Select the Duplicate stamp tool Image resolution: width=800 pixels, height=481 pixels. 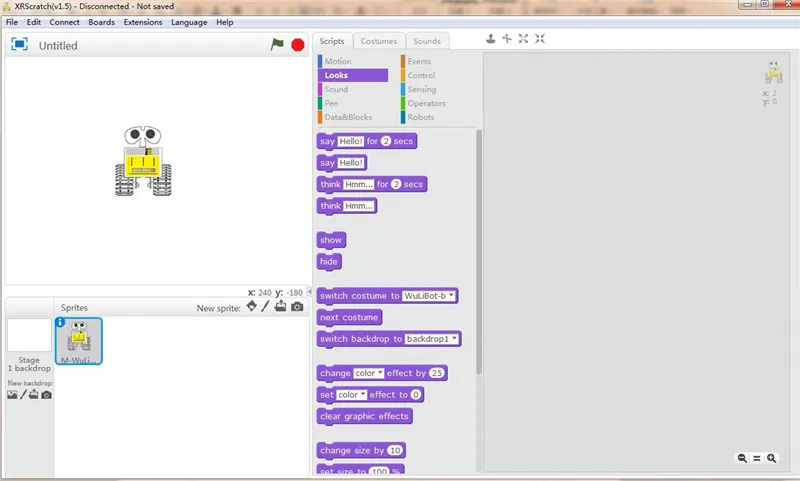490,39
